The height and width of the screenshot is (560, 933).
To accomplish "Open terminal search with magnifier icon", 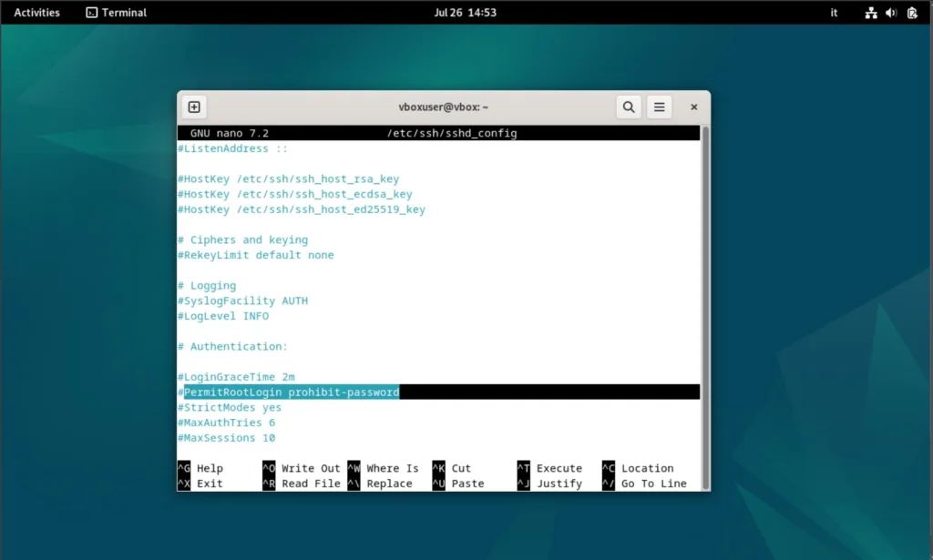I will [629, 107].
